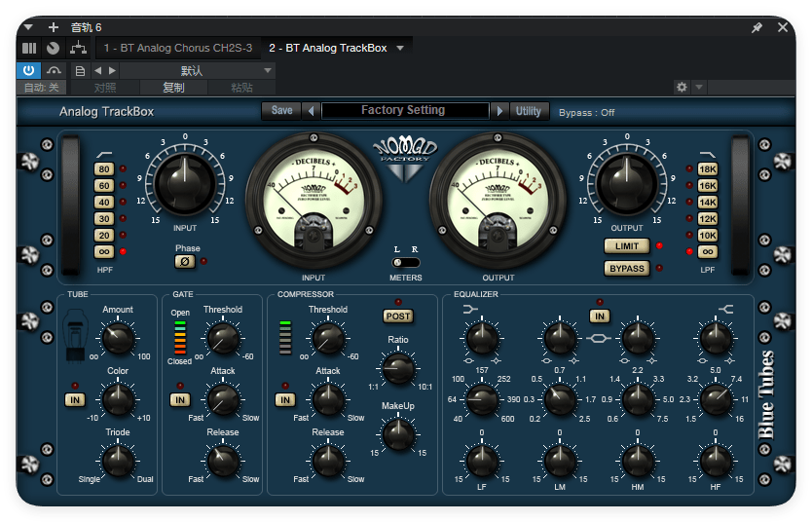
Task: Click the GATE Threshold knob
Action: [x=223, y=338]
